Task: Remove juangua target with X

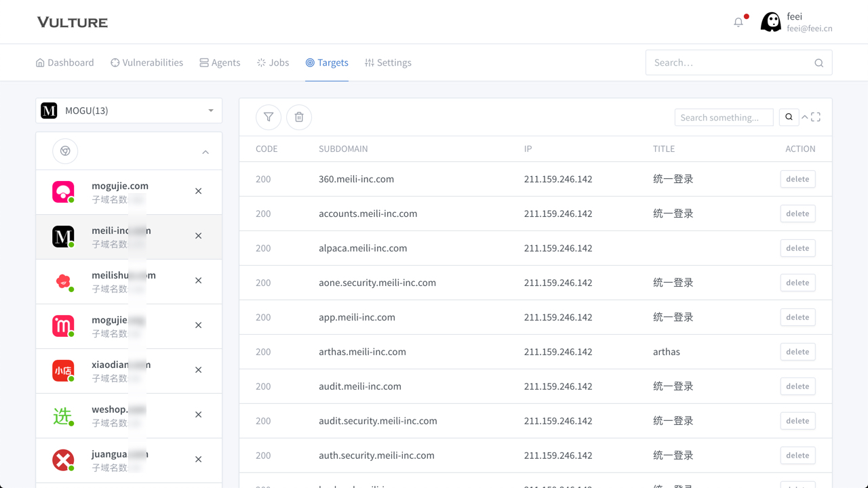Action: click(x=199, y=460)
